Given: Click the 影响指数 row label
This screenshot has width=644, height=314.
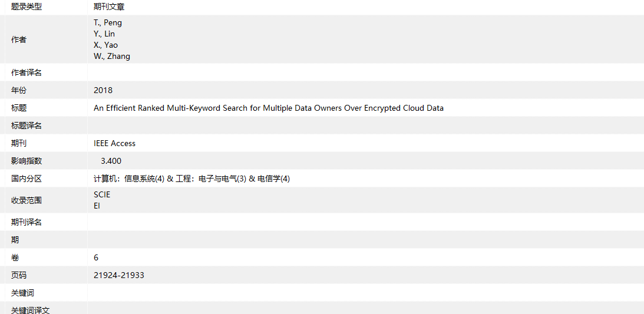Looking at the screenshot, I should (27, 161).
